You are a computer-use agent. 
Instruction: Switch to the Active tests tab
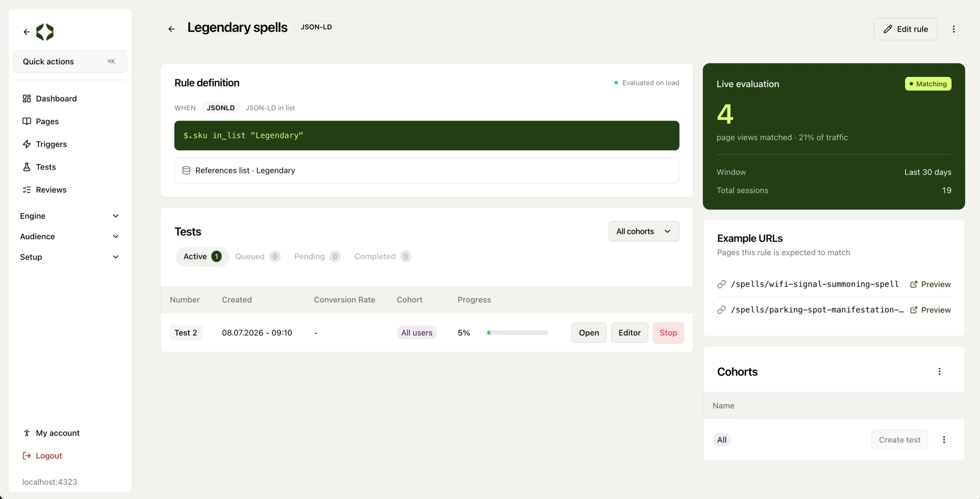click(202, 256)
